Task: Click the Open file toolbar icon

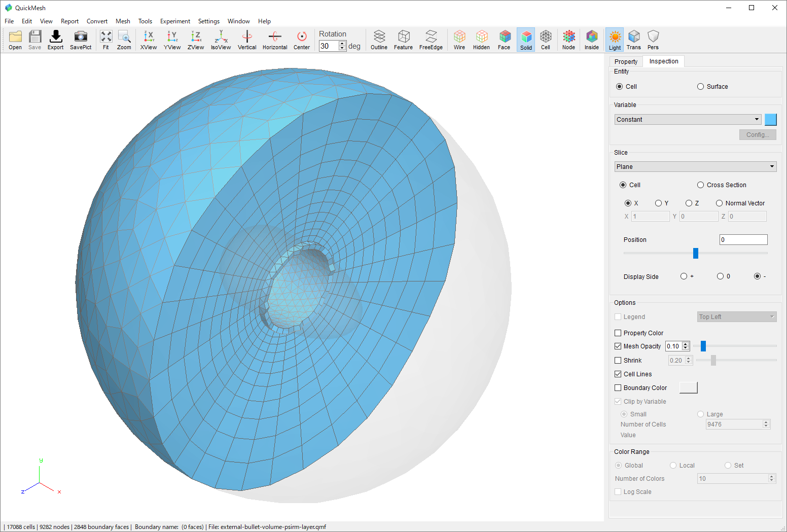Action: click(x=15, y=40)
